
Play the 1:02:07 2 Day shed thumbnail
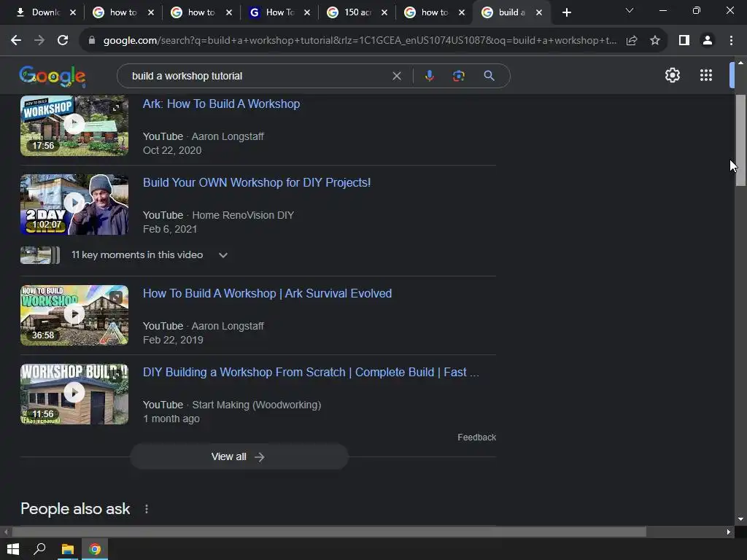coord(74,204)
